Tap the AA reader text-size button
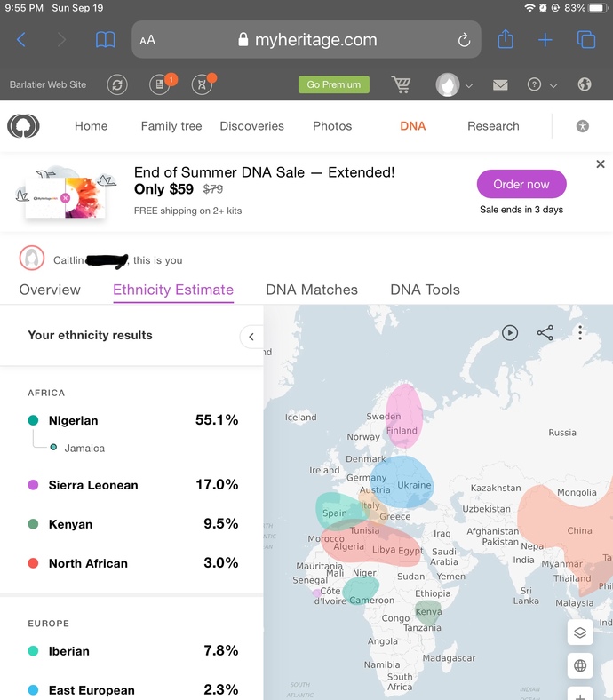 (147, 40)
